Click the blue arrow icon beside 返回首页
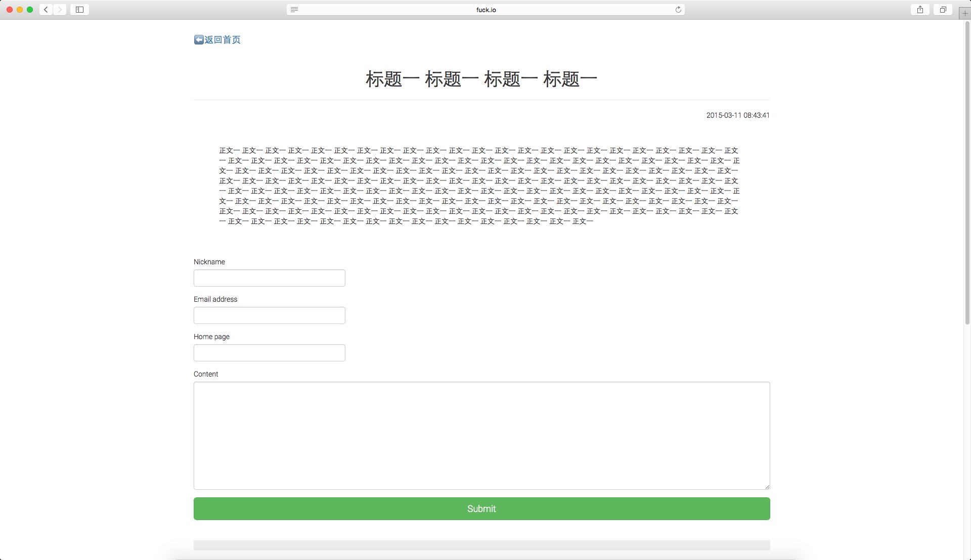The image size is (971, 560). coord(198,39)
